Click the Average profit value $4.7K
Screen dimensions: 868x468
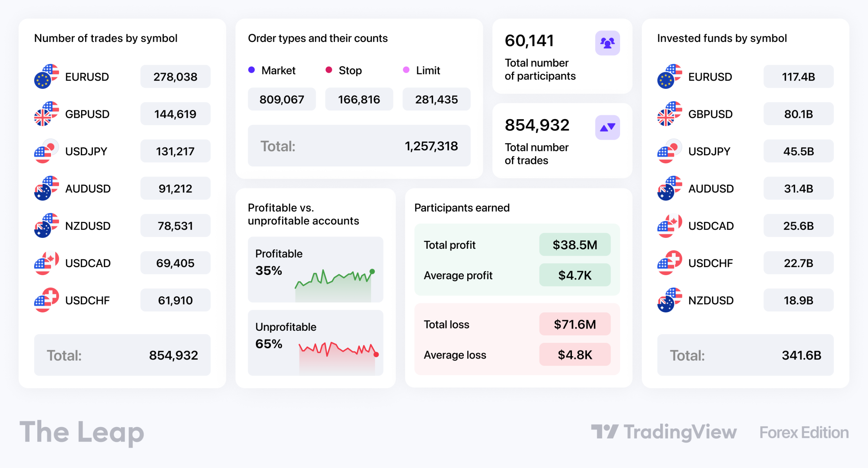[575, 275]
